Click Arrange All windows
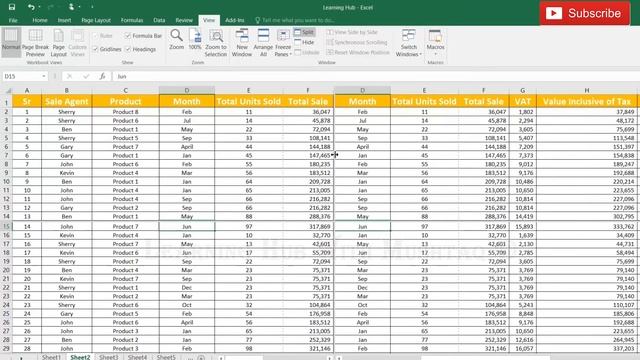Screen dimensions: 640x360 point(263,43)
